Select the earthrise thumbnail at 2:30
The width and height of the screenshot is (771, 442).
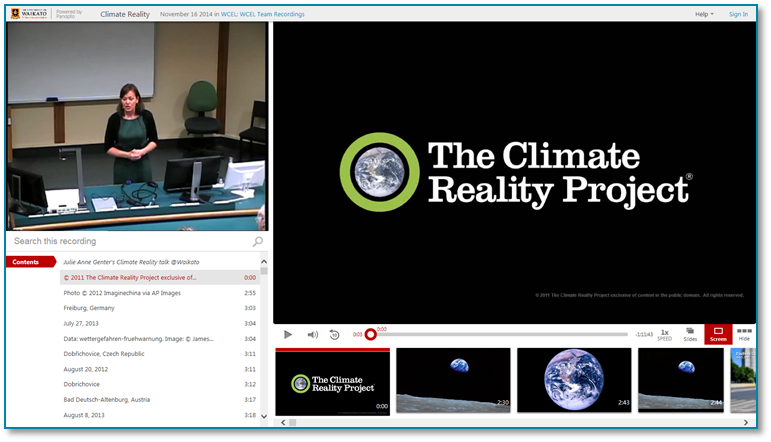tap(453, 380)
